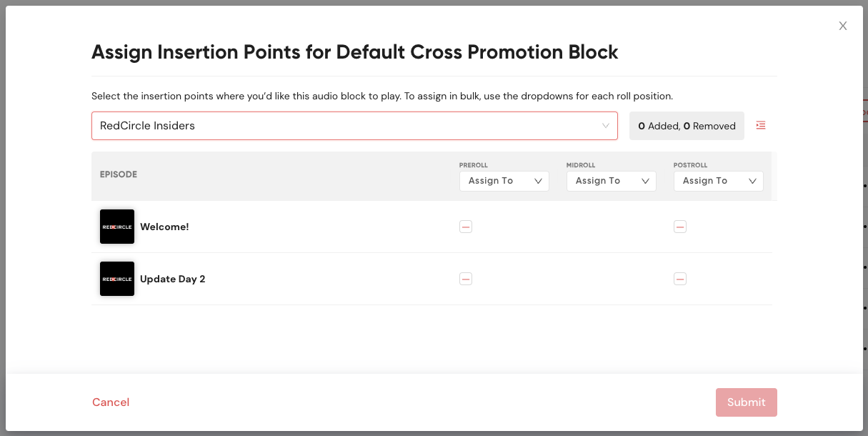The width and height of the screenshot is (868, 436).
Task: Toggle preroll checkbox for Welcome! episode
Action: [x=466, y=227]
